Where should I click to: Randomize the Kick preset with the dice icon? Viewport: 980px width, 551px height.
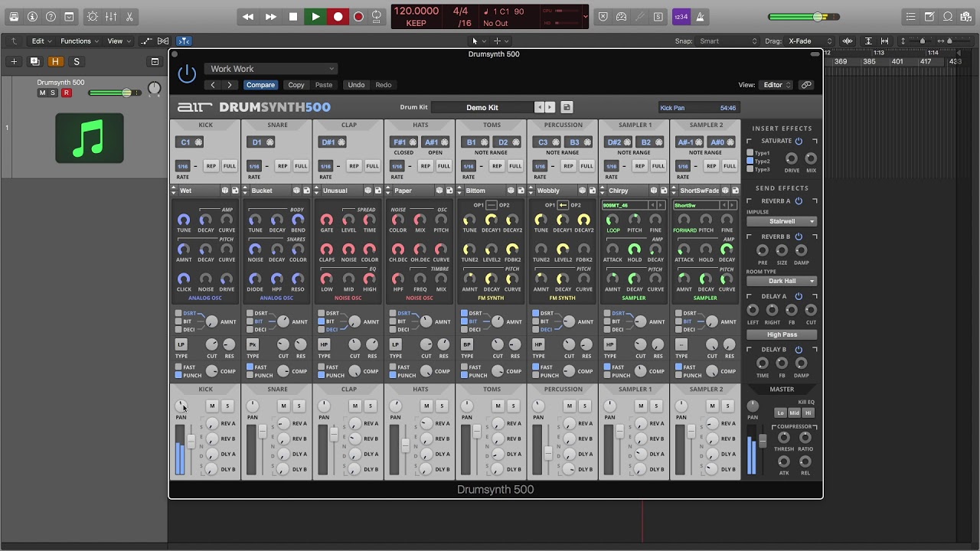[x=225, y=191]
